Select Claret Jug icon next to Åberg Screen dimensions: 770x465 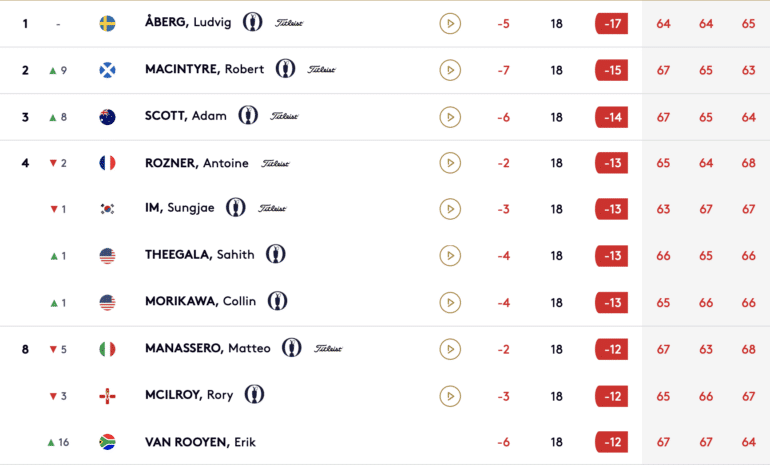(x=252, y=22)
